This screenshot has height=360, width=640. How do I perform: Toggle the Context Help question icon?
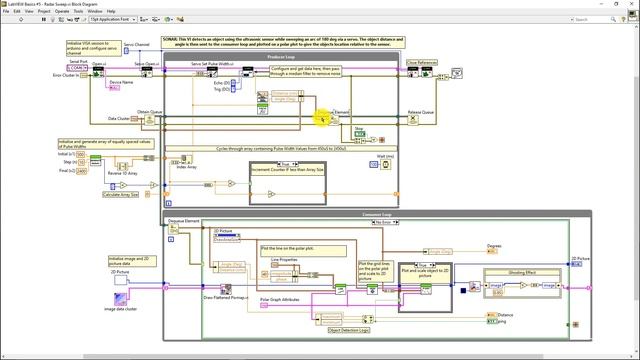click(x=623, y=19)
